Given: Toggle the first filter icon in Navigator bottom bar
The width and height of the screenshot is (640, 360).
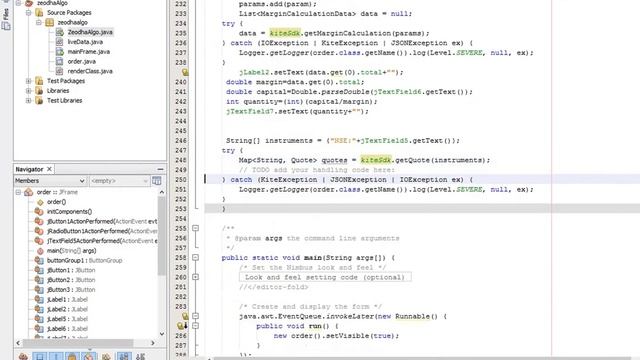Looking at the screenshot, I should click(x=23, y=356).
